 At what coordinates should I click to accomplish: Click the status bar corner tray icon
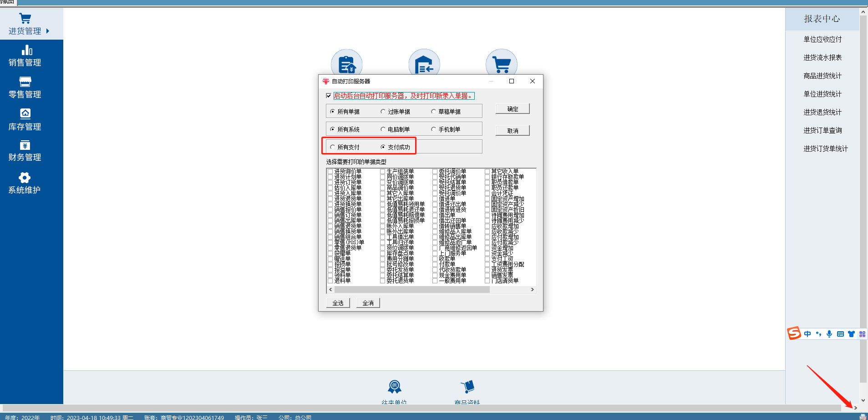click(863, 417)
